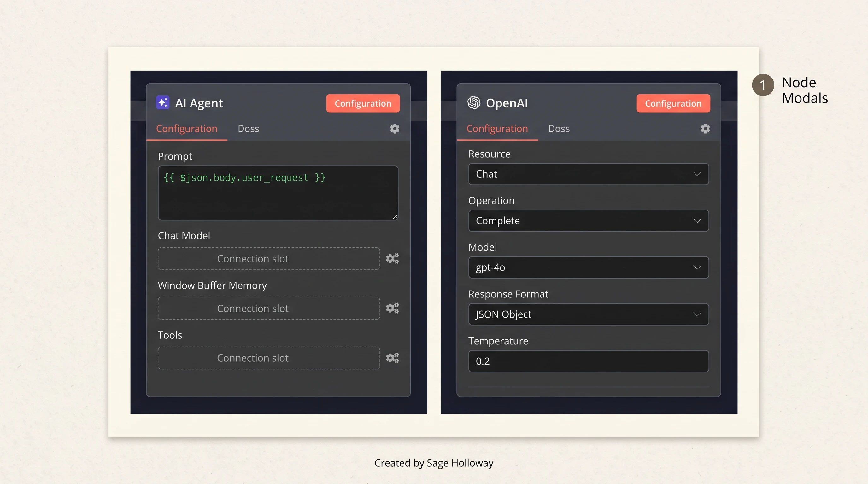This screenshot has width=868, height=484.
Task: Click the Prompt field label
Action: pyautogui.click(x=175, y=157)
